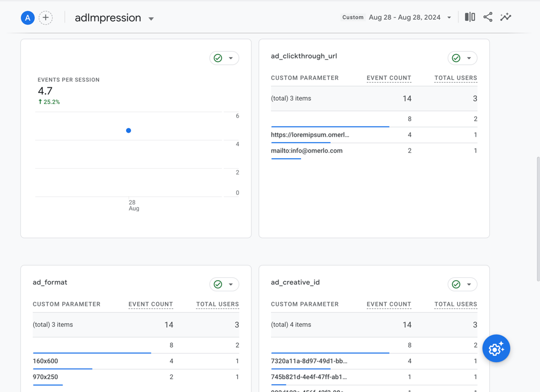Click the share report icon

click(488, 17)
